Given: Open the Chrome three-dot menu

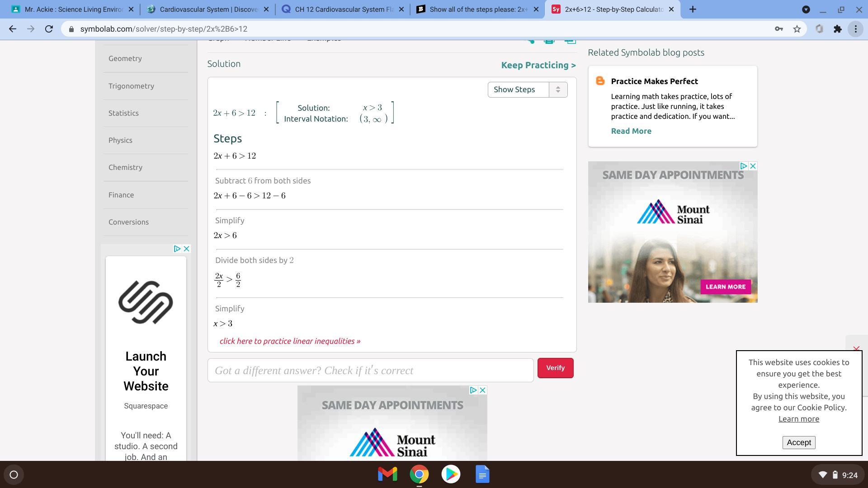Looking at the screenshot, I should click(856, 29).
